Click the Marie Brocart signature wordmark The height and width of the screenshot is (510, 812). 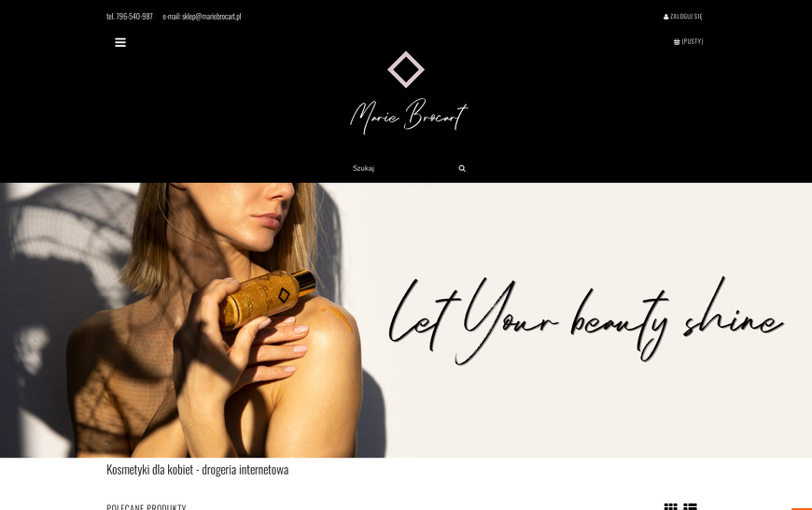point(409,116)
